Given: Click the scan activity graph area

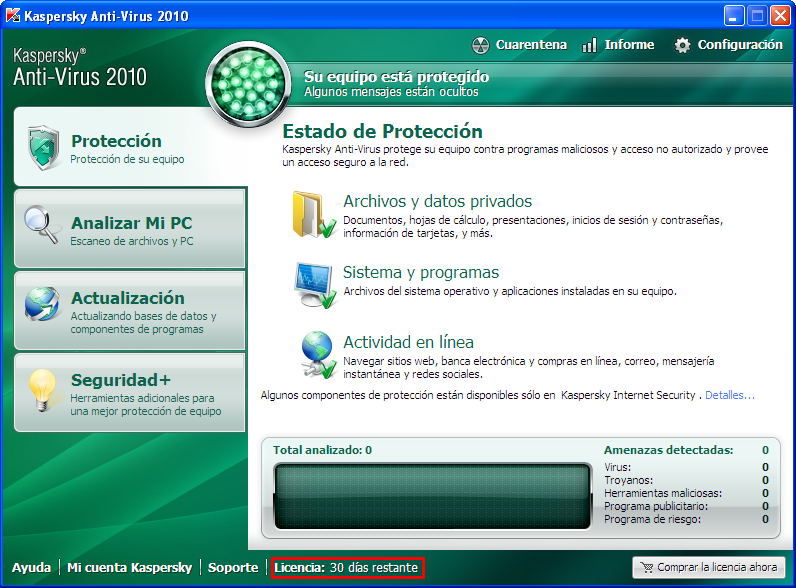Looking at the screenshot, I should pyautogui.click(x=433, y=496).
